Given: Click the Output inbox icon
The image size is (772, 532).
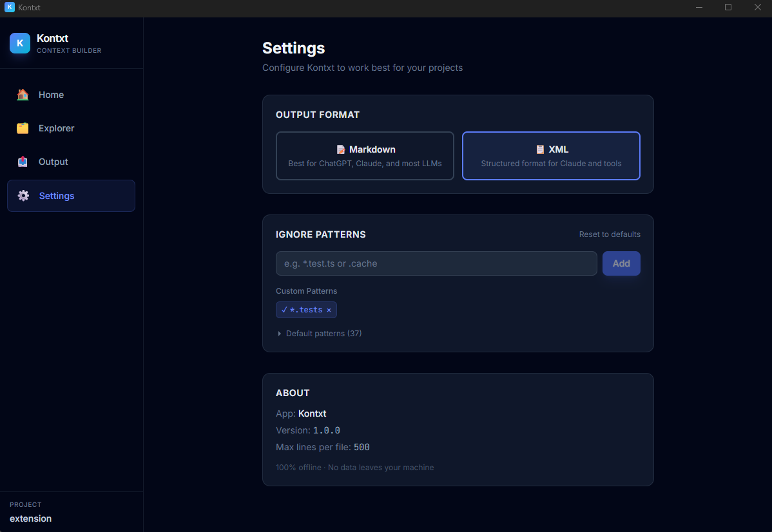Looking at the screenshot, I should click(23, 162).
